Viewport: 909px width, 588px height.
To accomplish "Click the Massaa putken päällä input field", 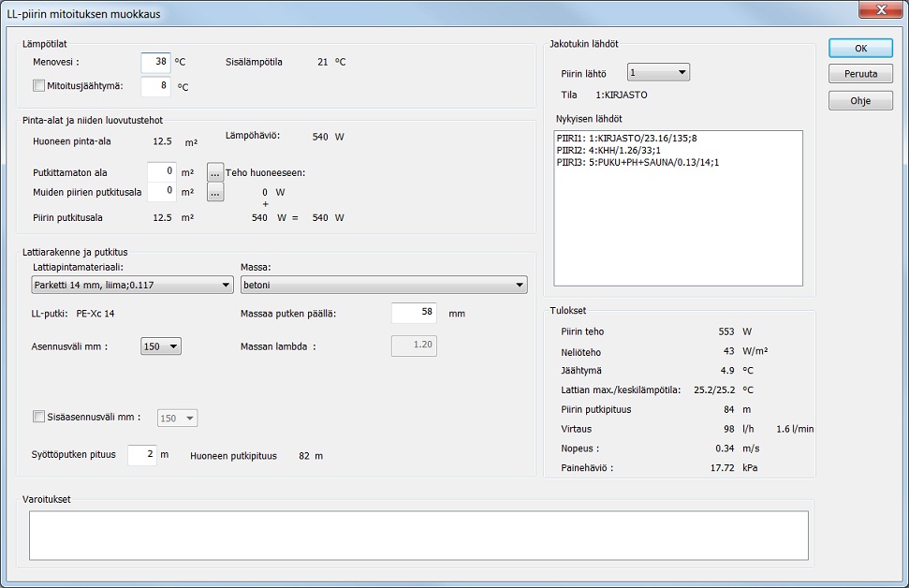I will [414, 313].
